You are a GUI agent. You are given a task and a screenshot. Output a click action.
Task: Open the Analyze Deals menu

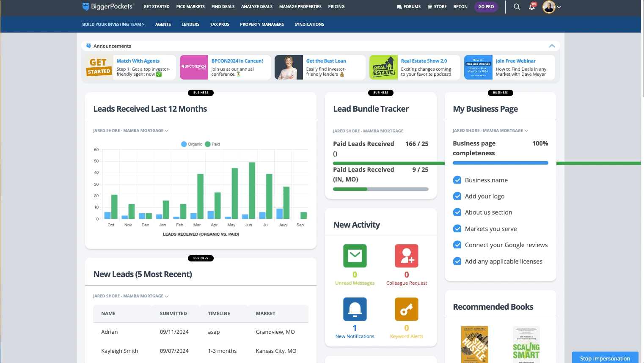(256, 7)
